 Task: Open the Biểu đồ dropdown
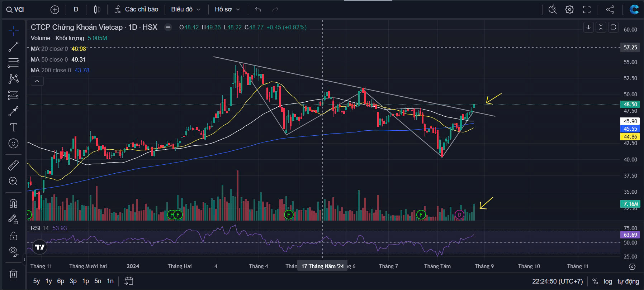[x=185, y=9]
